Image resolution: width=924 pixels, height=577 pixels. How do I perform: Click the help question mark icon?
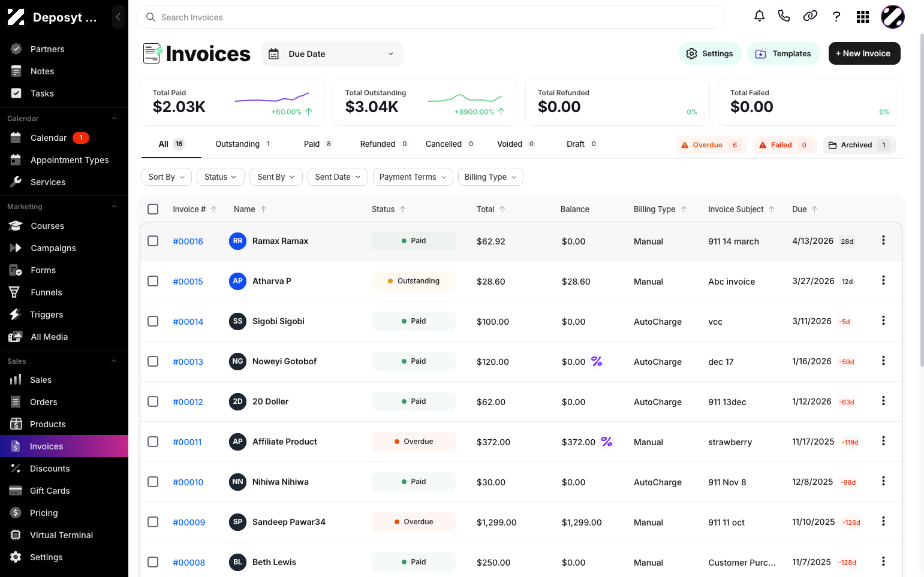tap(836, 17)
